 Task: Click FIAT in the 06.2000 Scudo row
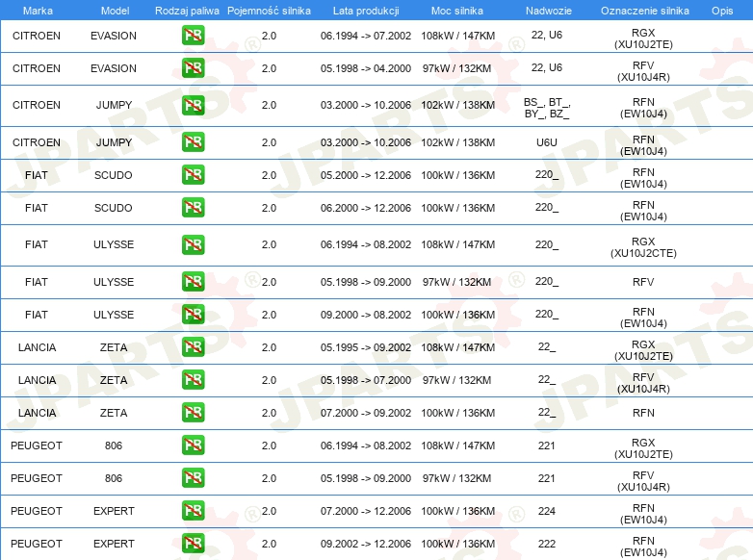point(37,208)
